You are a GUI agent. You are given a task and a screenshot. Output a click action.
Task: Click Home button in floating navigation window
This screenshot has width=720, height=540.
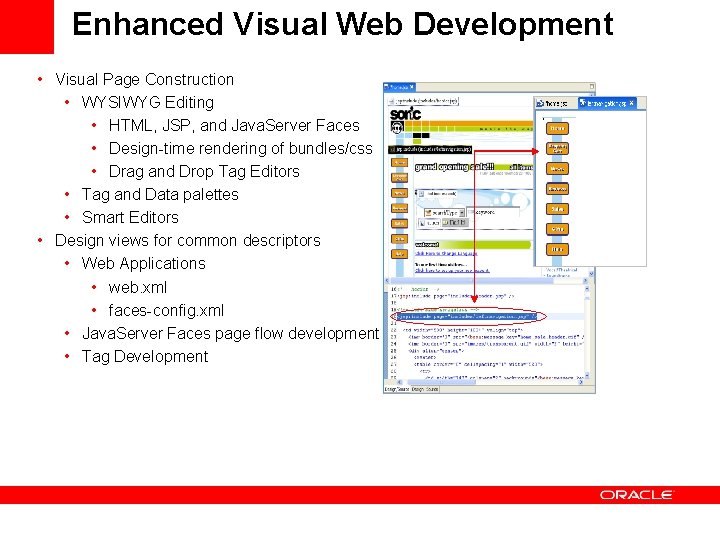click(557, 128)
